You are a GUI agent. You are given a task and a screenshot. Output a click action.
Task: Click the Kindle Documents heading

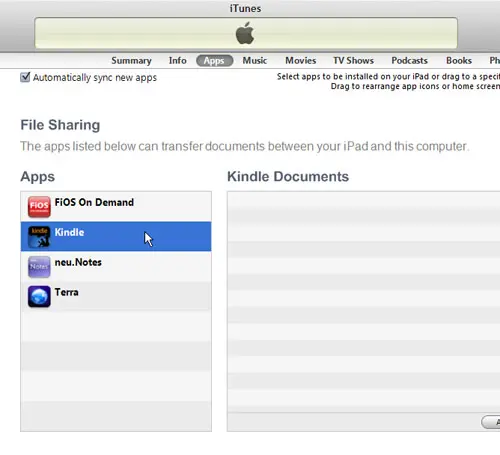[288, 177]
